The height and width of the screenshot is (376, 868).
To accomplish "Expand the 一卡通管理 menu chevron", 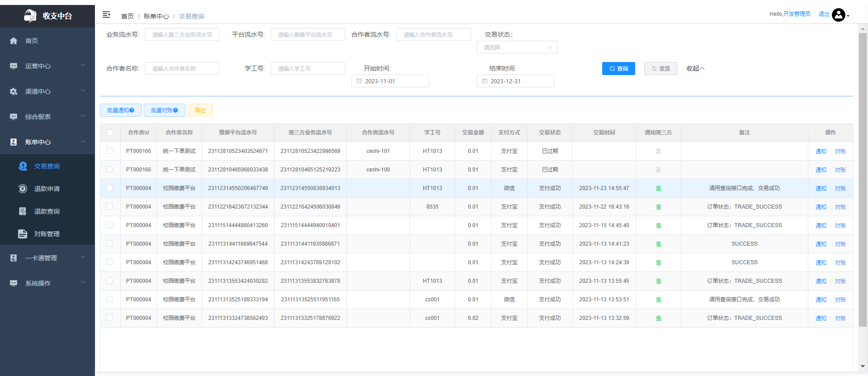I will coord(83,257).
